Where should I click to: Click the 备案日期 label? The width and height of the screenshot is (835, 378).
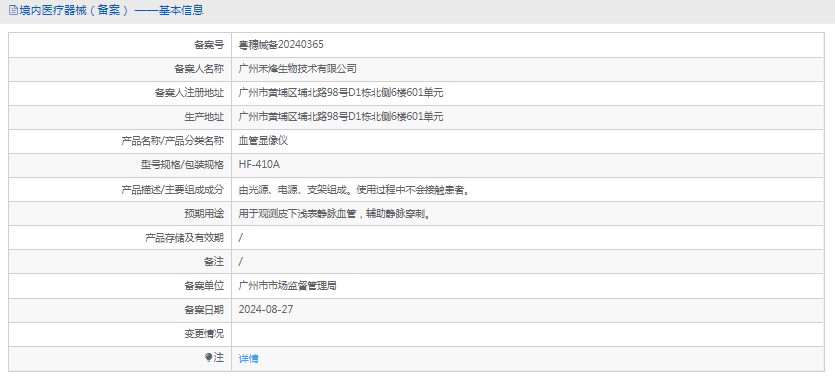click(x=204, y=310)
